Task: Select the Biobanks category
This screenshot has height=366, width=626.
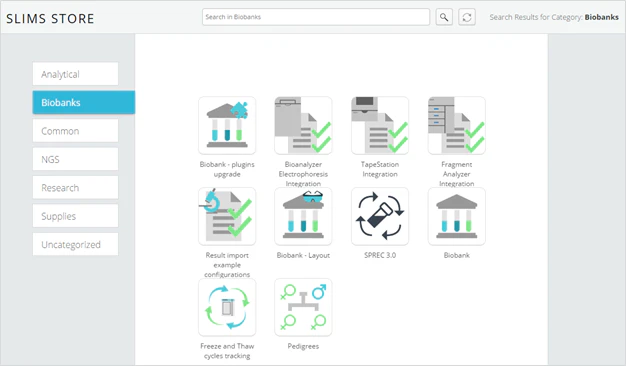Action: [x=84, y=103]
